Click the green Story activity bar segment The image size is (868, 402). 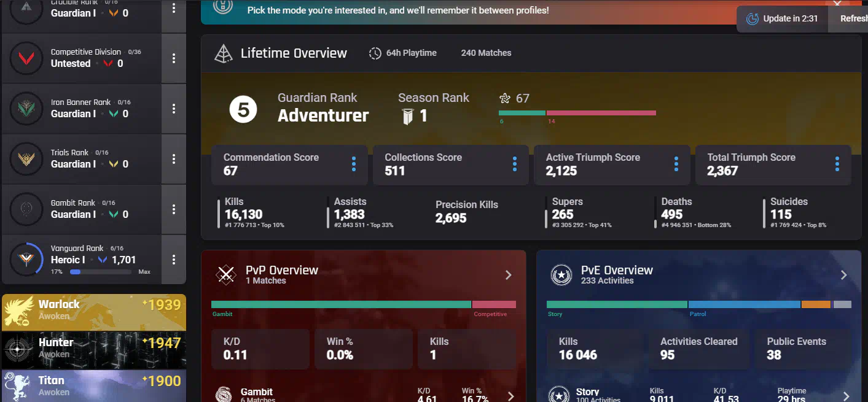click(x=616, y=304)
